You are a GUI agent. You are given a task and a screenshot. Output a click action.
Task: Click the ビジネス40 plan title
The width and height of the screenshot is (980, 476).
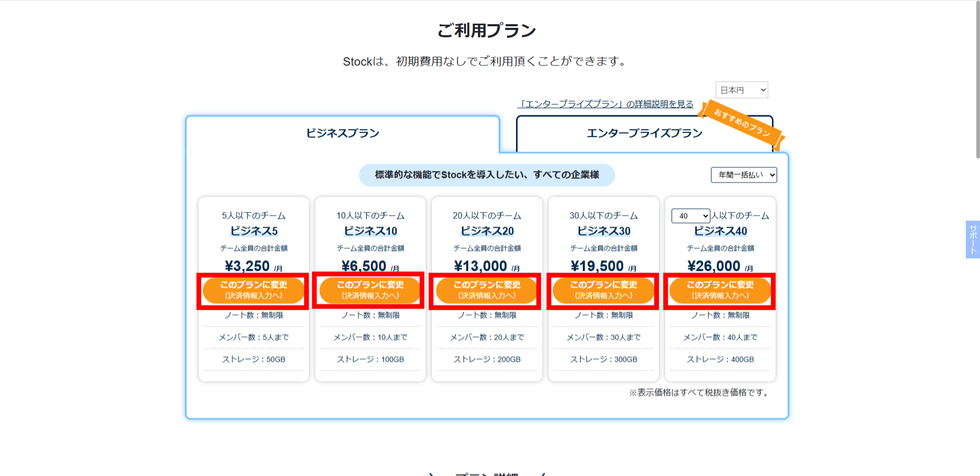tap(720, 231)
